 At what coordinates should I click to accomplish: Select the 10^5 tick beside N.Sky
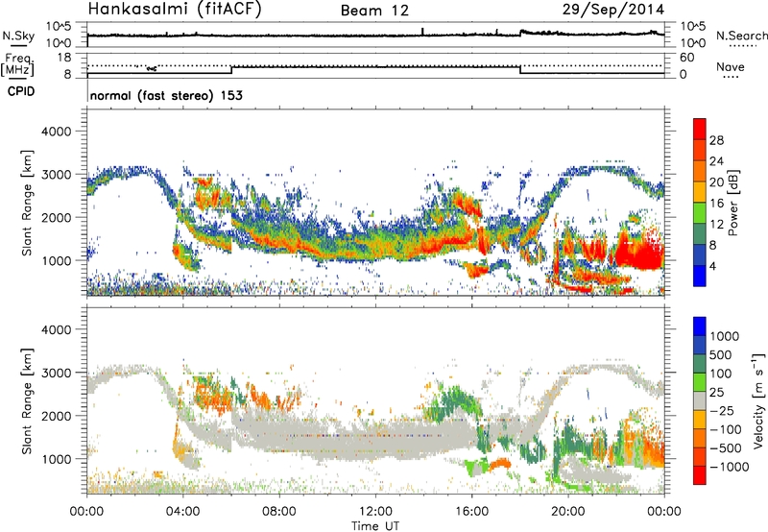click(x=59, y=27)
